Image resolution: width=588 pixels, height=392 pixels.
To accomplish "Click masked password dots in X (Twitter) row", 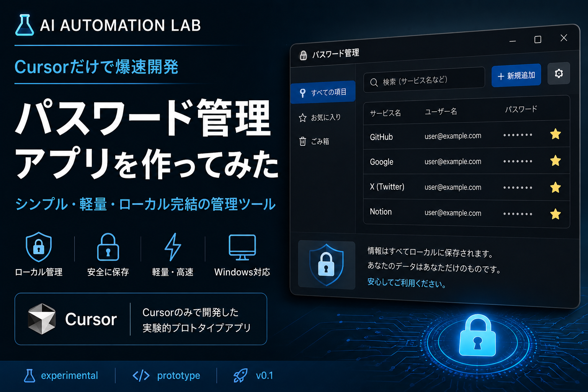I will 518,188.
